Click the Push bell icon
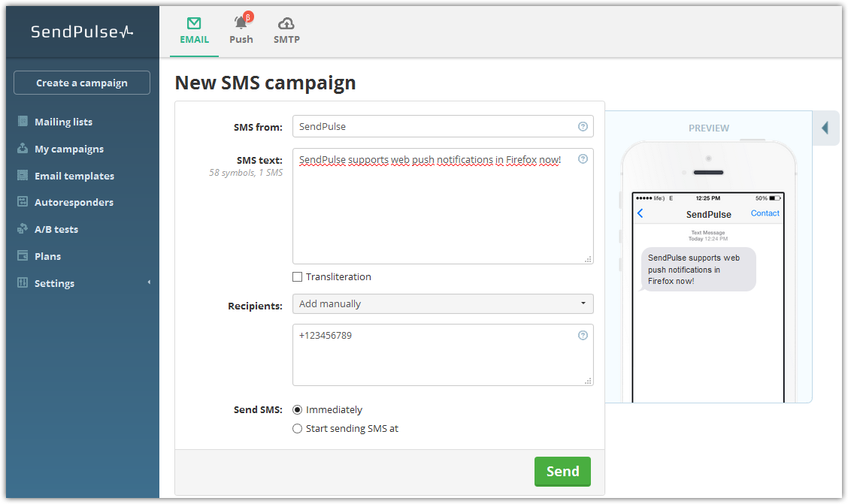This screenshot has width=848, height=504. 240,23
